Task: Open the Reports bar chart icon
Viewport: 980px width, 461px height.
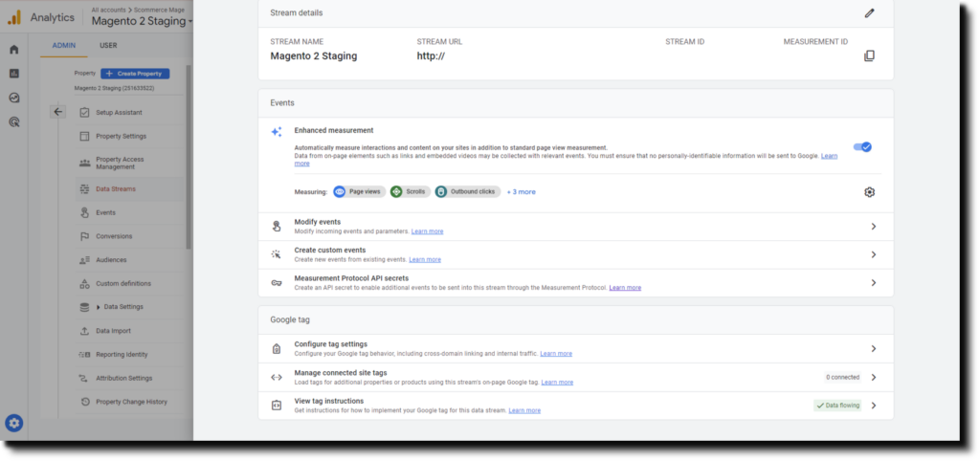Action: pos(13,73)
